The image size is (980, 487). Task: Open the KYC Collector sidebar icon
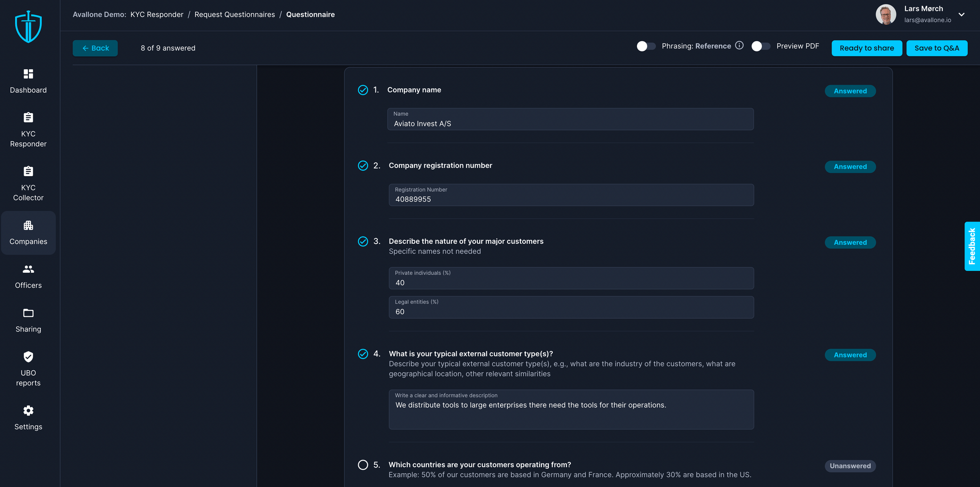(x=28, y=172)
